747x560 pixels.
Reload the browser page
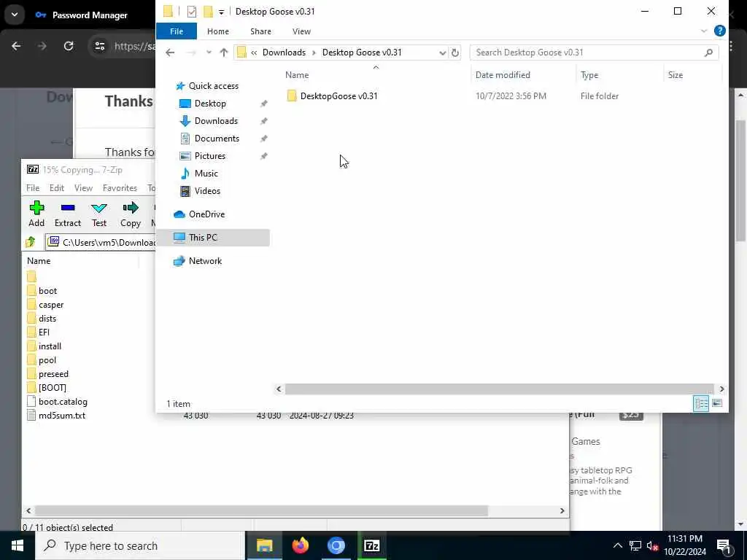click(x=69, y=46)
